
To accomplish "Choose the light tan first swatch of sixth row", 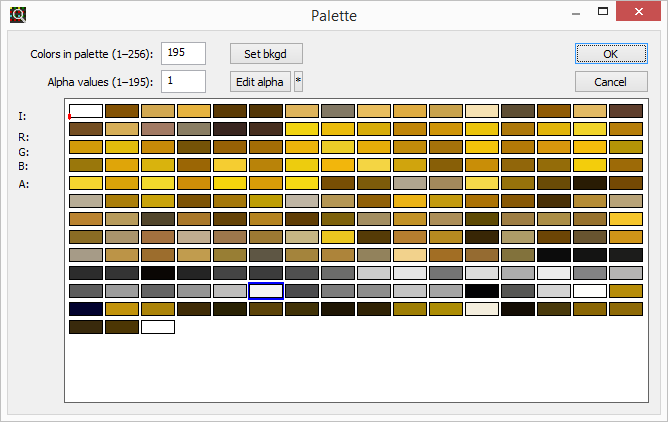I will 86,201.
